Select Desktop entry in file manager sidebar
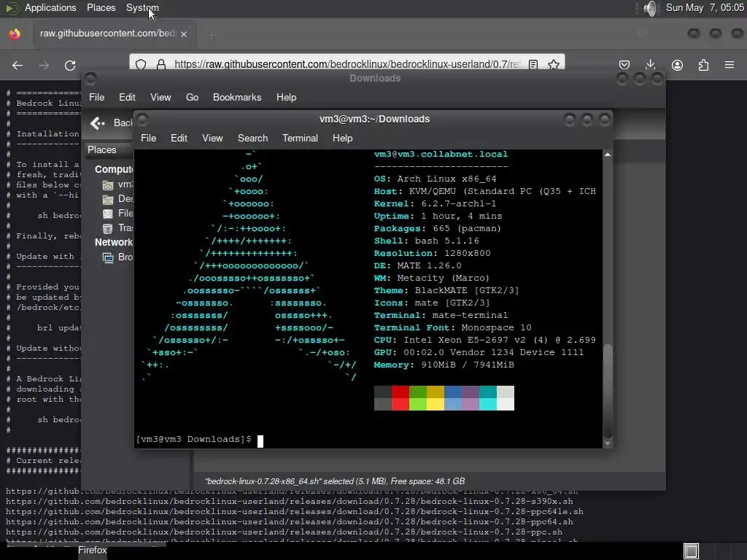 point(117,198)
